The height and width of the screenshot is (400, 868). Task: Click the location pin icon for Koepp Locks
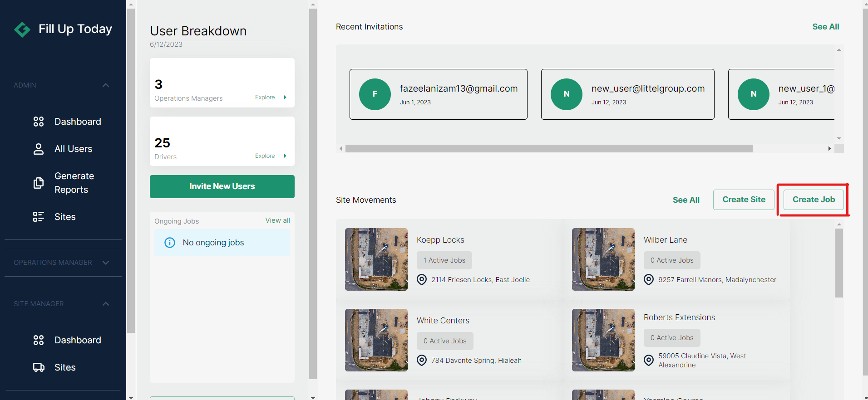coord(422,280)
